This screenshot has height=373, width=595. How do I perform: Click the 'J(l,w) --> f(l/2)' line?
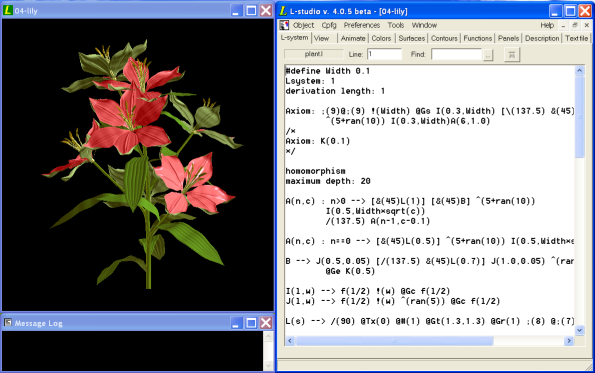click(x=393, y=301)
